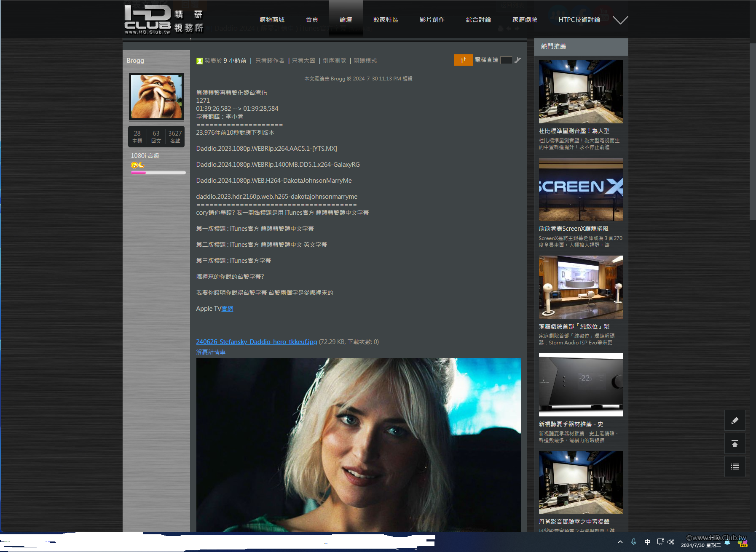Open the 丹爸影音實驗室之中置揚聲 title

coord(574,522)
